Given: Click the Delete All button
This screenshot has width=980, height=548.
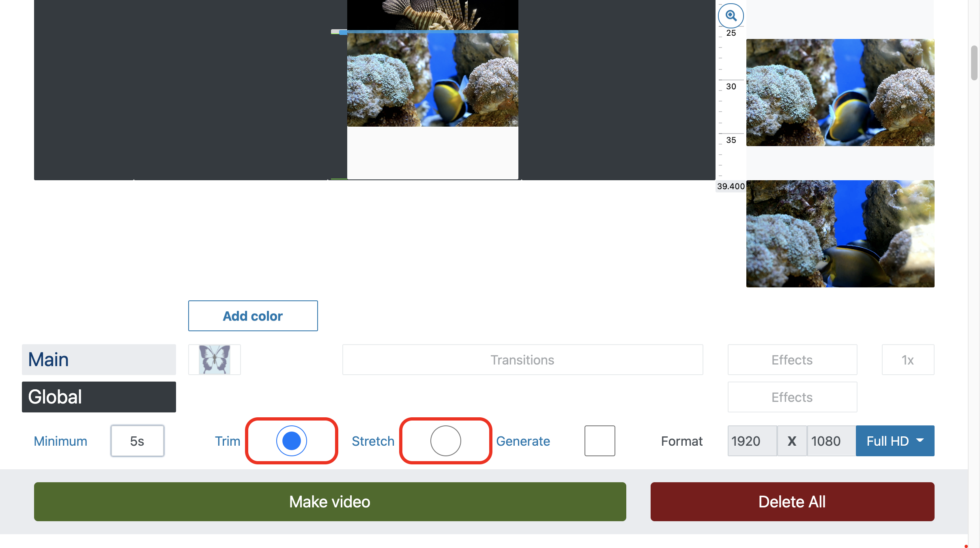Looking at the screenshot, I should [792, 502].
